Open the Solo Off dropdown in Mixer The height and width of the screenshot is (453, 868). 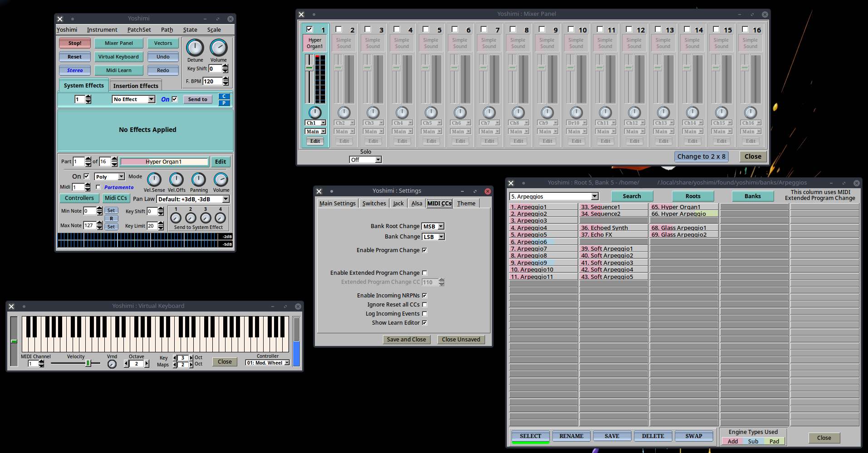point(366,160)
